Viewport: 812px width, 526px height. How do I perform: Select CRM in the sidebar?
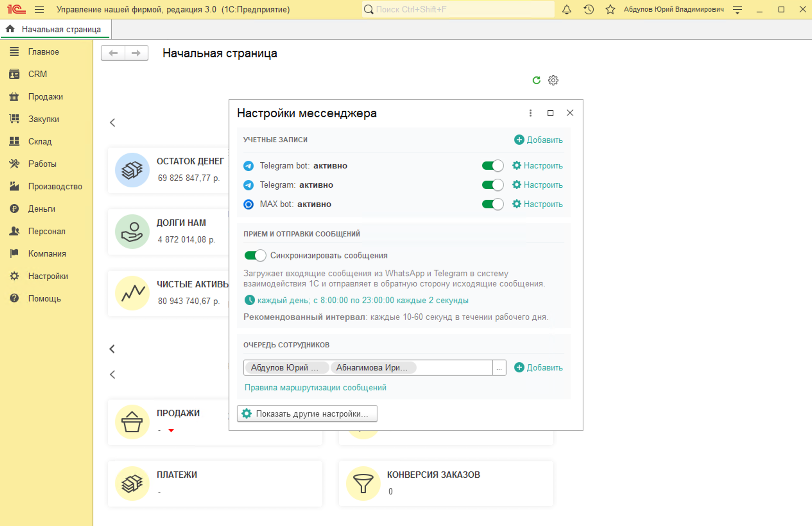click(x=38, y=74)
